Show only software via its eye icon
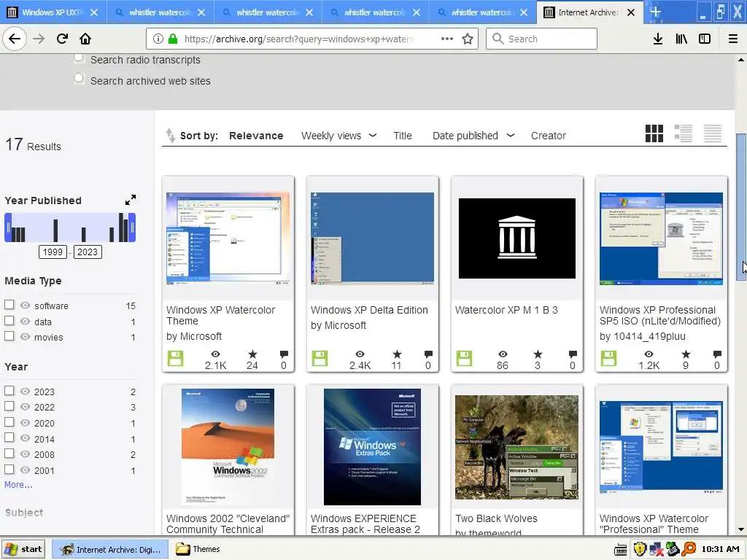The image size is (747, 560). pos(26,306)
